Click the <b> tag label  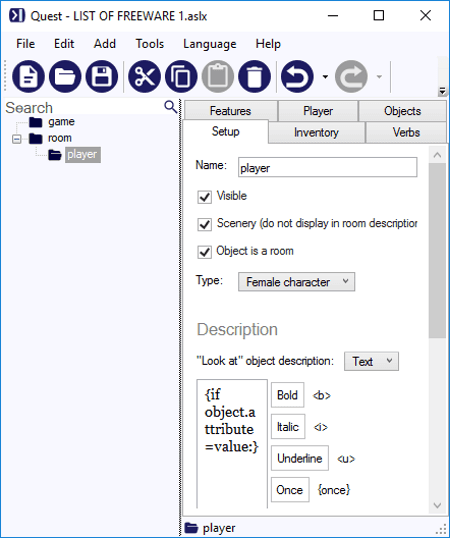tap(321, 396)
